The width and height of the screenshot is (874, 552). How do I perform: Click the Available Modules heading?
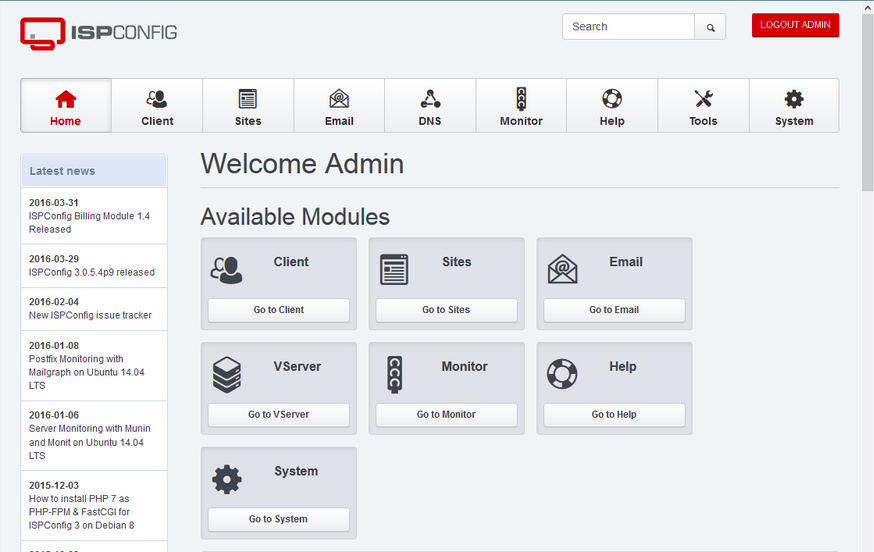click(x=295, y=217)
